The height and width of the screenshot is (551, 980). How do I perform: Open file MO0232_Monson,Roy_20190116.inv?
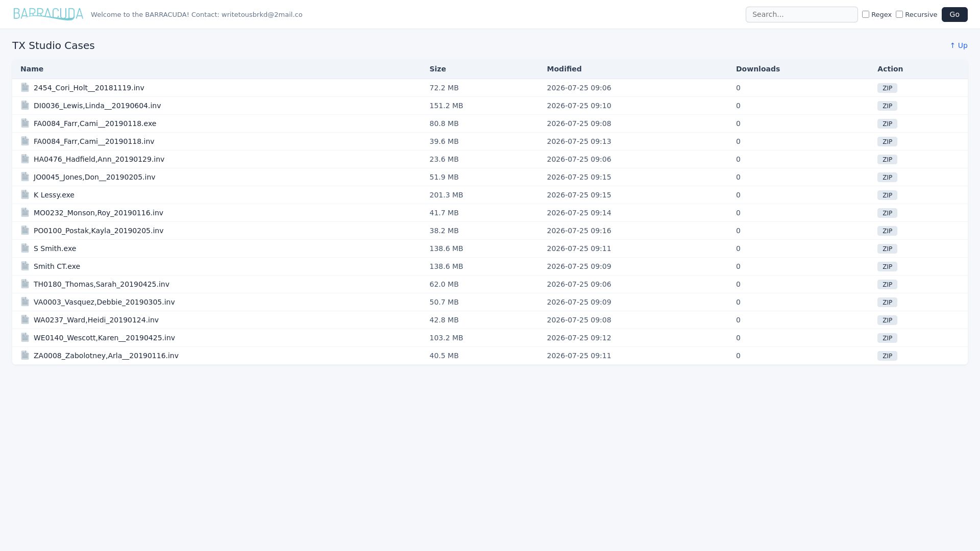(99, 213)
